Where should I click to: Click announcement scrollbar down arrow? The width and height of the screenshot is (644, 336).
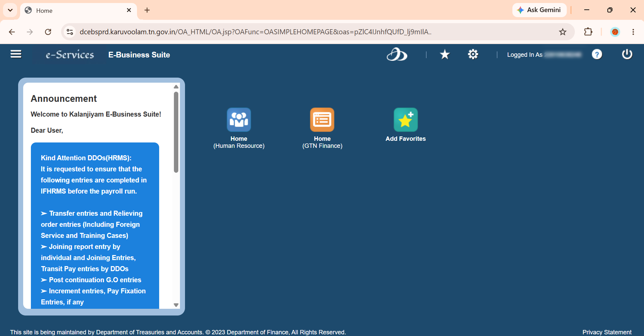(176, 305)
